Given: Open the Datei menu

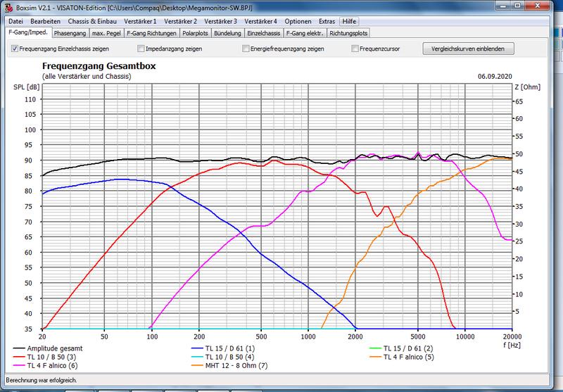Looking at the screenshot, I should click(x=15, y=22).
